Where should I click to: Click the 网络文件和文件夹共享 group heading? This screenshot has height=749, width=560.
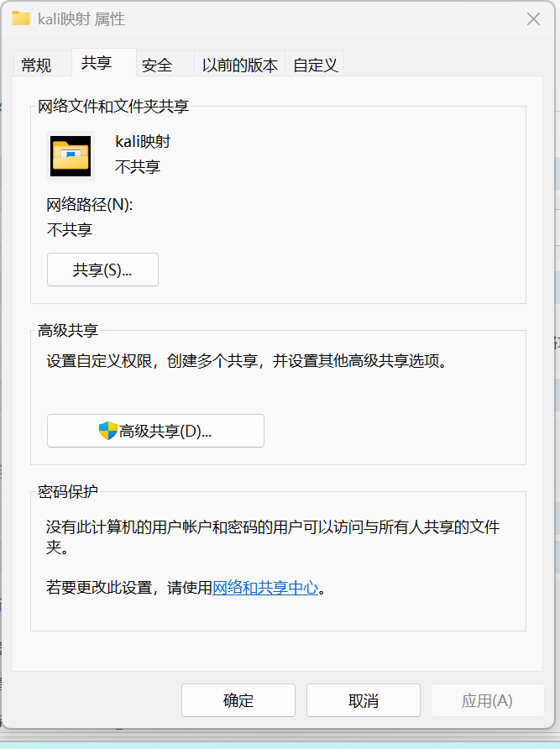113,106
